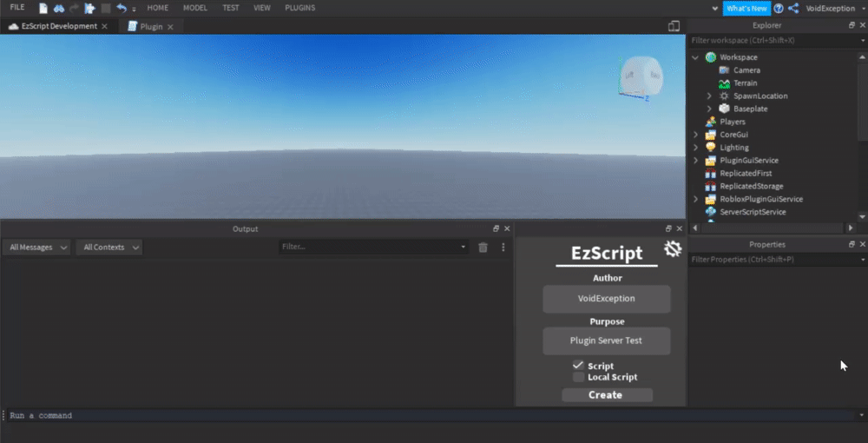Open the All Messages dropdown
This screenshot has height=443, width=868.
point(37,248)
